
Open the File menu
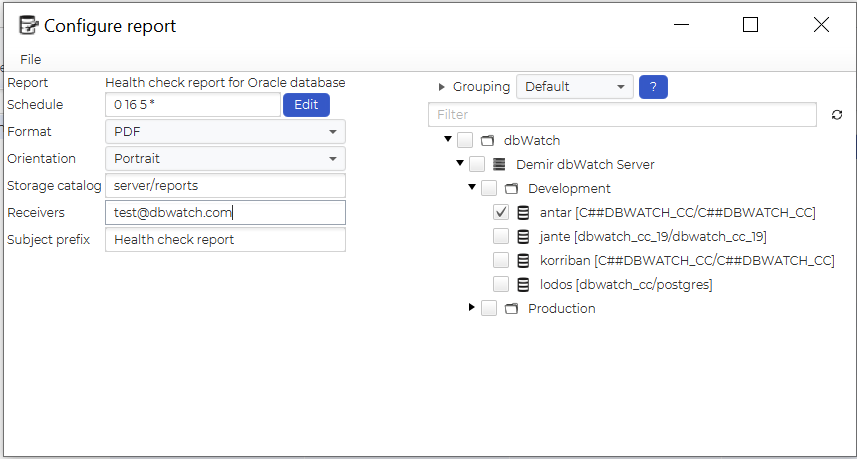click(31, 60)
